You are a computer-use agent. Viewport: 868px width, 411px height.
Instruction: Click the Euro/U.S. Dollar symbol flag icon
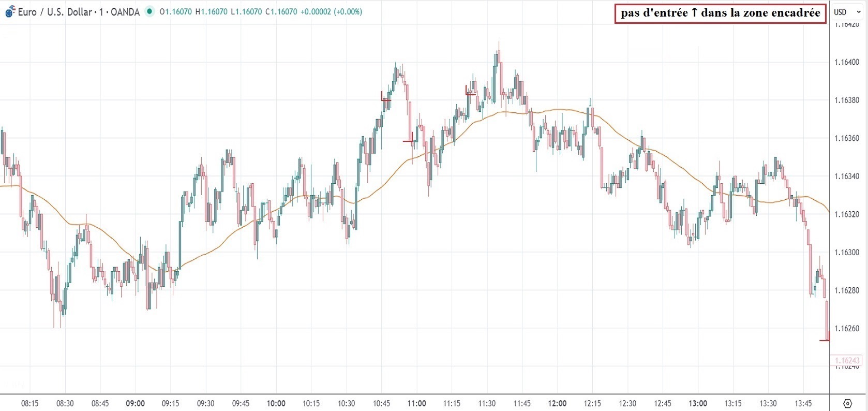pos(10,11)
